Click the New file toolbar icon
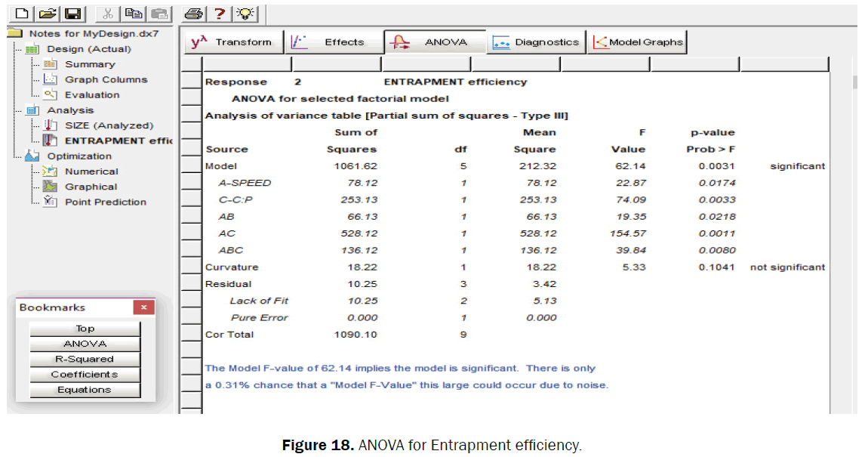 [x=22, y=14]
